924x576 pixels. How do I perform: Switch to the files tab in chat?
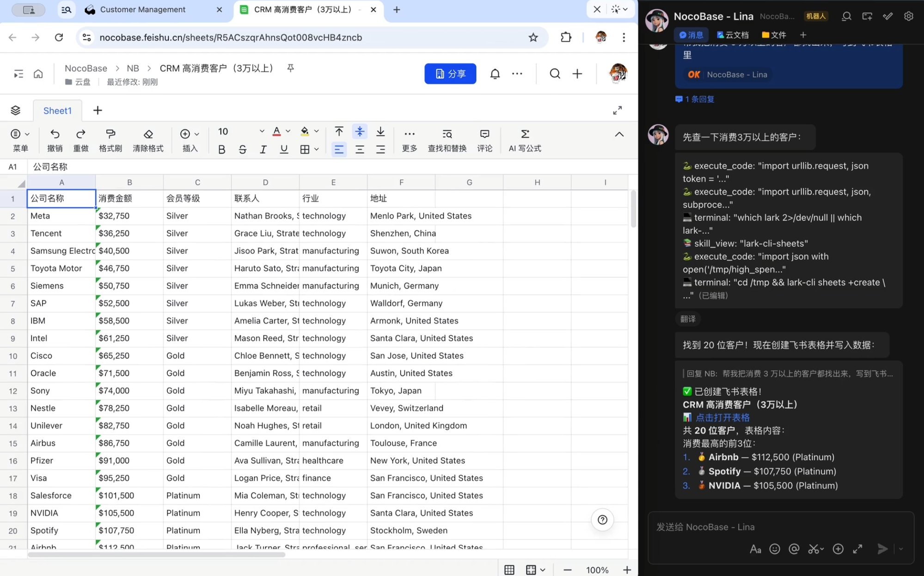[x=774, y=35]
